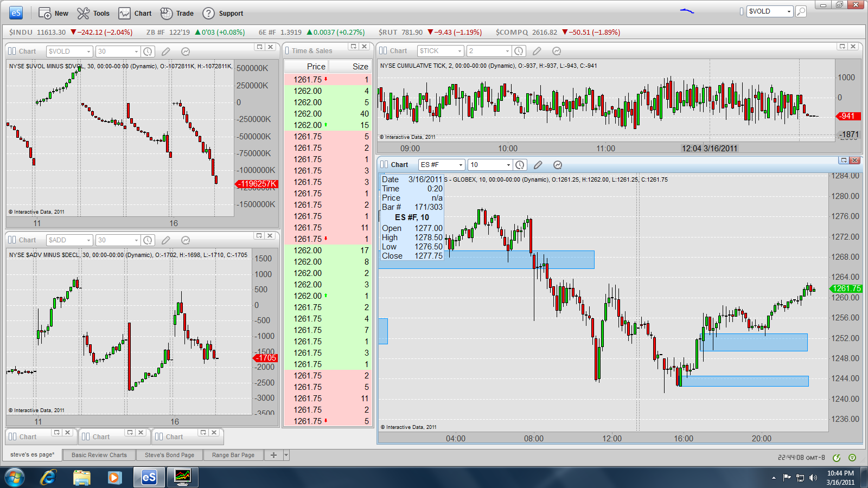Click the link icon in ES #F chart

point(385,165)
